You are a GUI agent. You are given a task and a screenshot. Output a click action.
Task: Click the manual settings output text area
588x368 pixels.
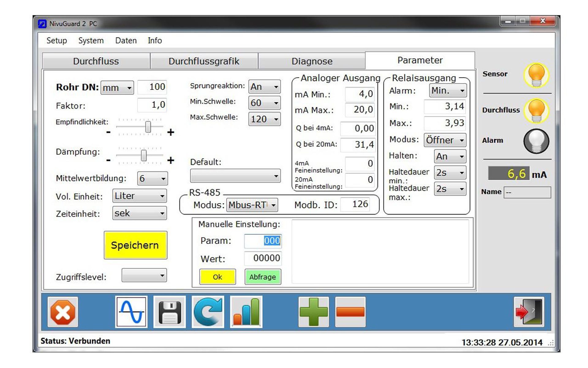point(380,251)
